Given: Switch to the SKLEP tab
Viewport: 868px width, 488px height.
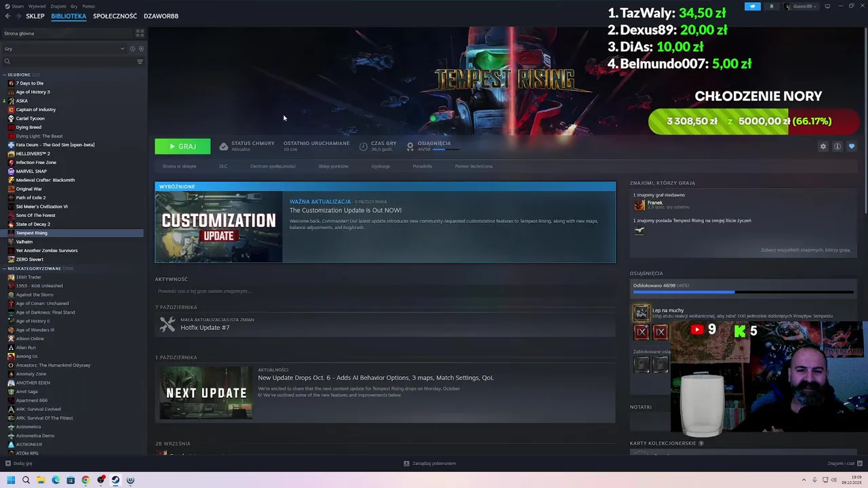Looking at the screenshot, I should [x=35, y=16].
